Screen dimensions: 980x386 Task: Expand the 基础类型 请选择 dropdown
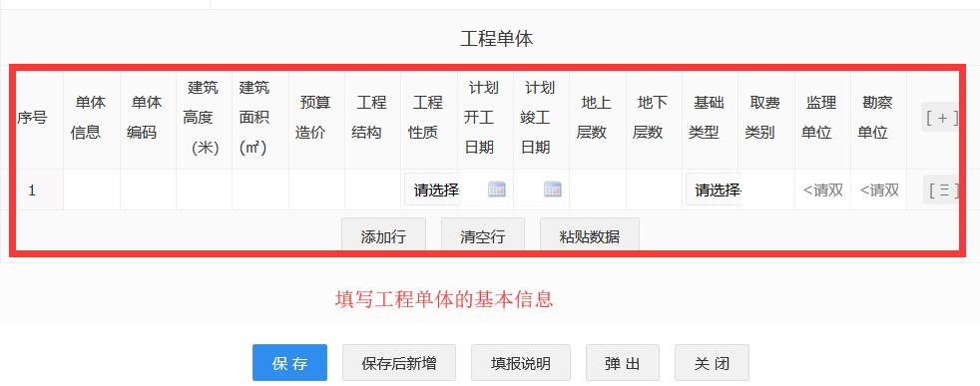tap(714, 190)
